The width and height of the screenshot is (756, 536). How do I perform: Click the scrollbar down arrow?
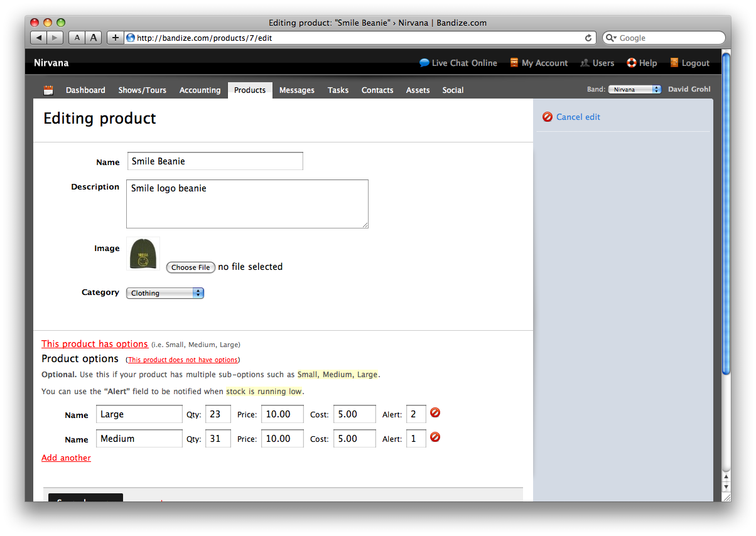[x=726, y=487]
